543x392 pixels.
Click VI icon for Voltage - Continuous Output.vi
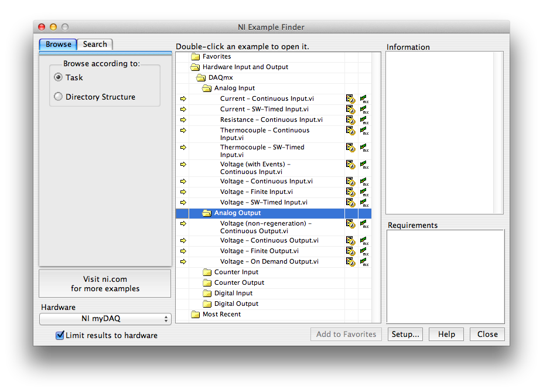click(350, 241)
